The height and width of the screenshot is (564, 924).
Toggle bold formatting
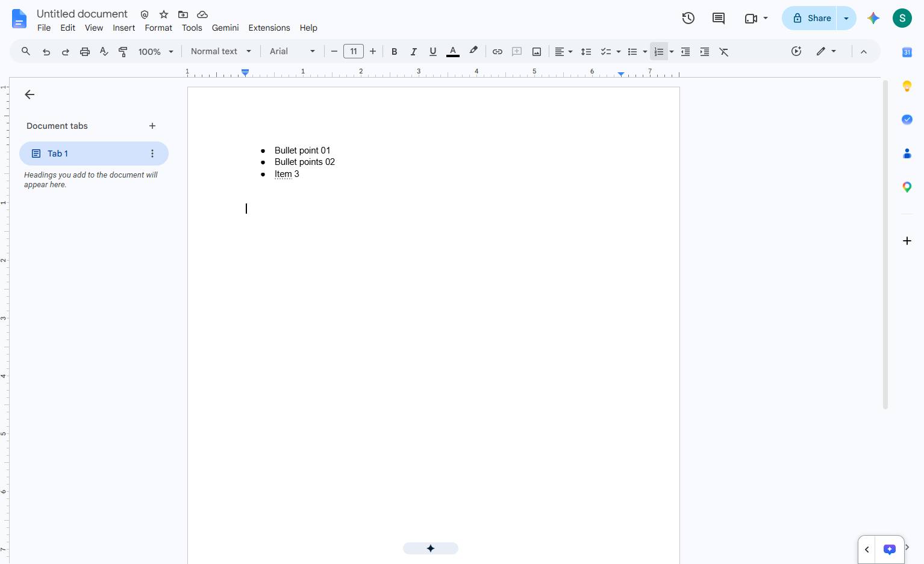tap(395, 52)
